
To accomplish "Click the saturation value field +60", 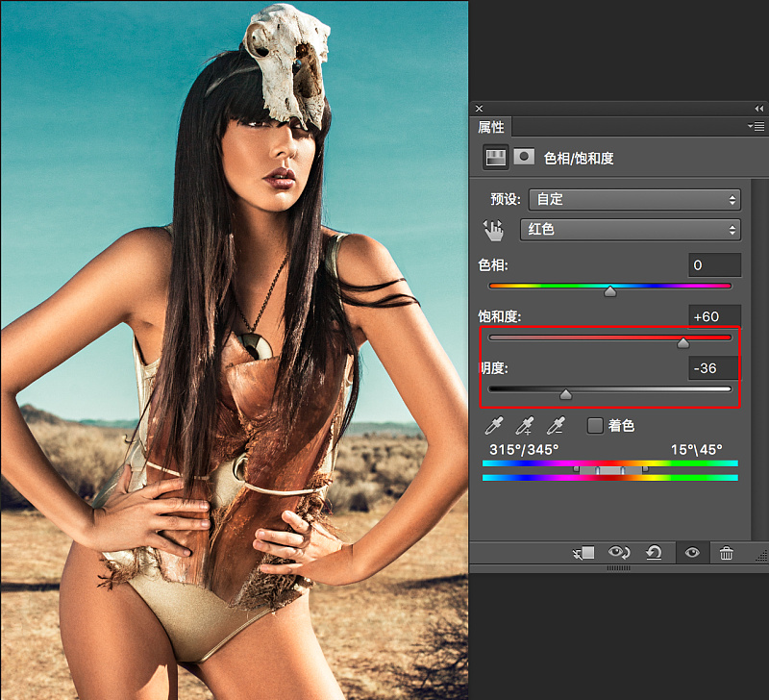I will click(714, 317).
